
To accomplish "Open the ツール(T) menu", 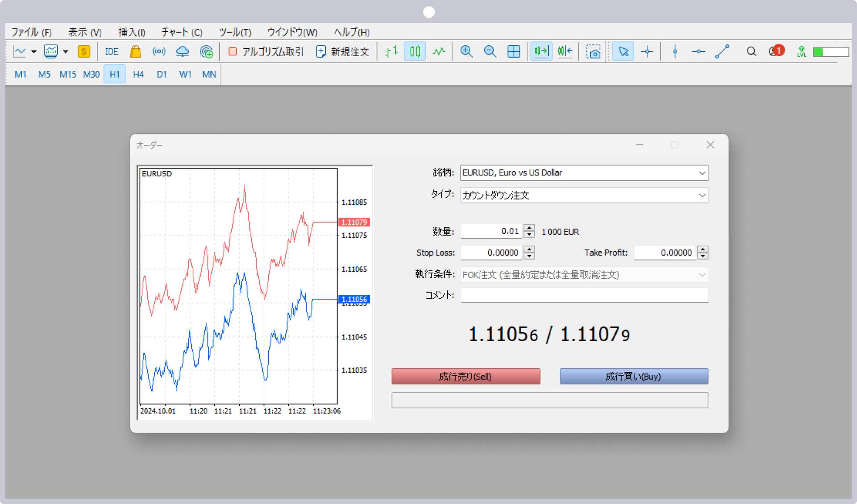I will pyautogui.click(x=235, y=32).
